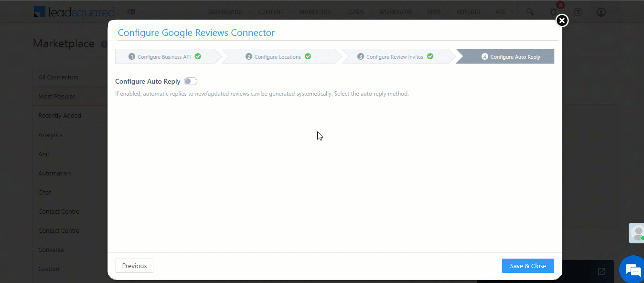The height and width of the screenshot is (283, 644).
Task: Click Save & Close button
Action: (528, 266)
